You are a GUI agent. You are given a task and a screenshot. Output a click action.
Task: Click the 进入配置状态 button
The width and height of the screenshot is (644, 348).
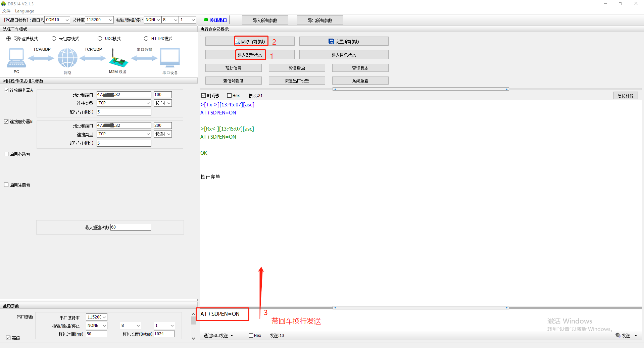[250, 55]
